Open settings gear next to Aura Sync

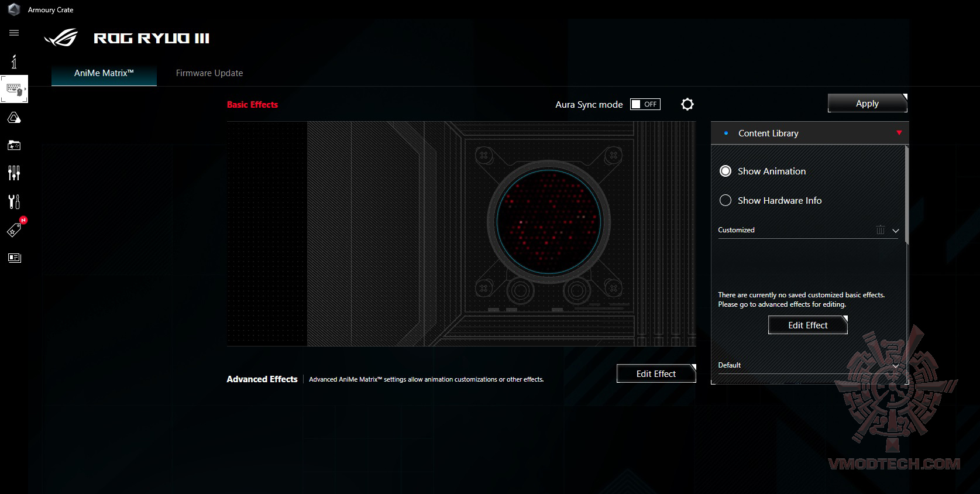pyautogui.click(x=687, y=104)
